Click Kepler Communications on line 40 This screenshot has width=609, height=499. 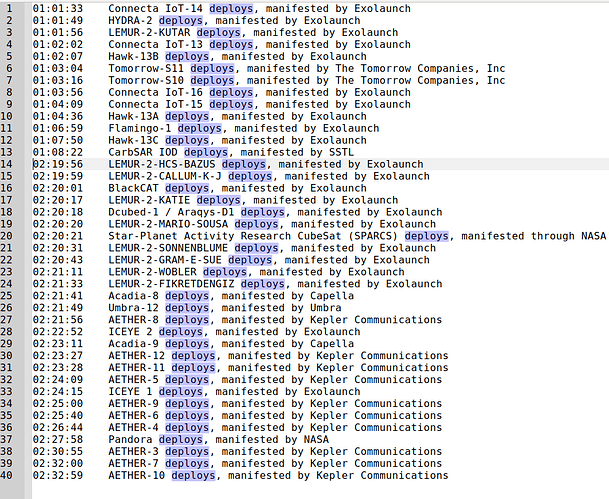382,476
